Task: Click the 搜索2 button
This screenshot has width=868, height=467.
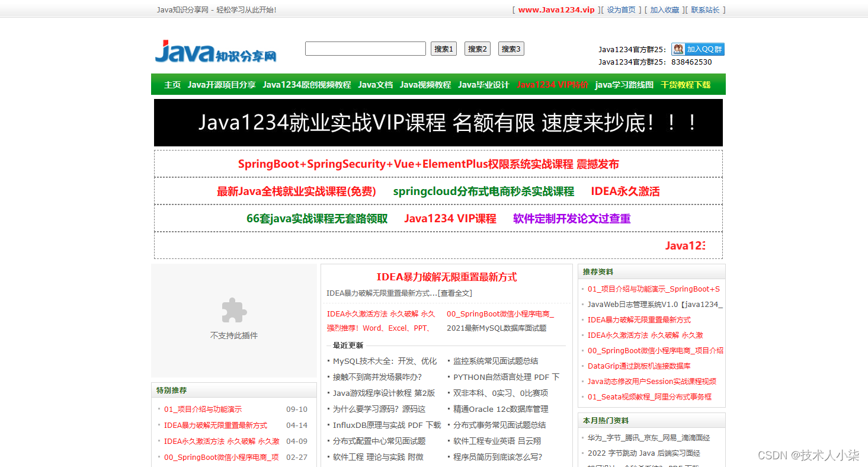Action: coord(478,49)
